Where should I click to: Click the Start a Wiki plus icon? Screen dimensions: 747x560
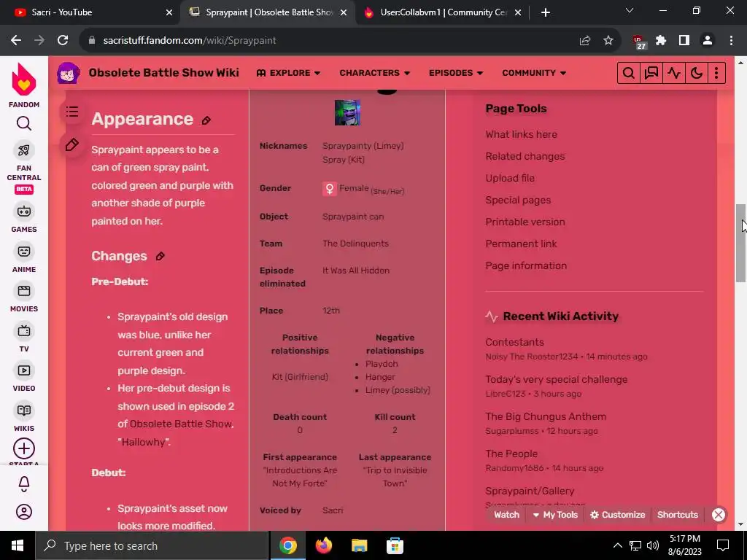(24, 448)
